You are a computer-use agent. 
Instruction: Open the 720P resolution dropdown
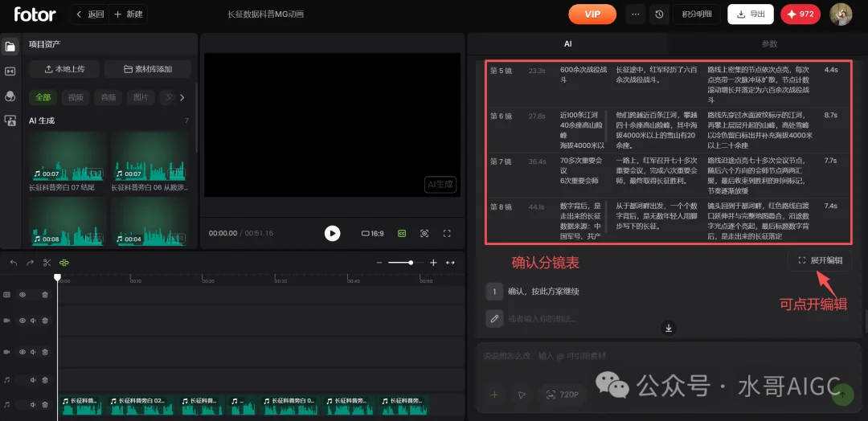tap(563, 395)
